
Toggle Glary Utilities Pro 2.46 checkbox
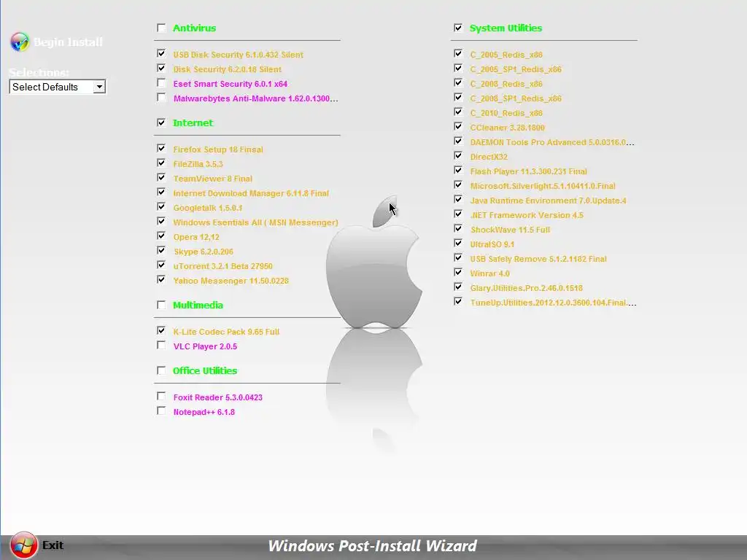click(x=458, y=287)
